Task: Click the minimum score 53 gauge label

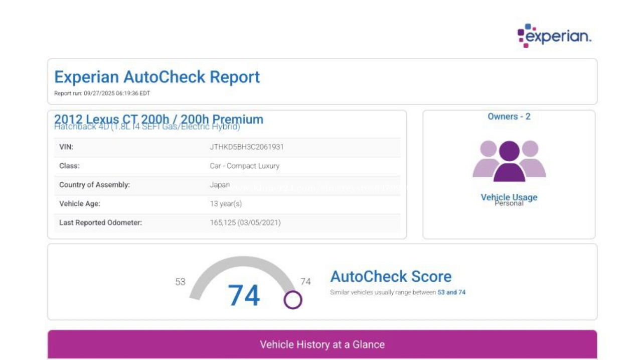Action: pos(180,282)
